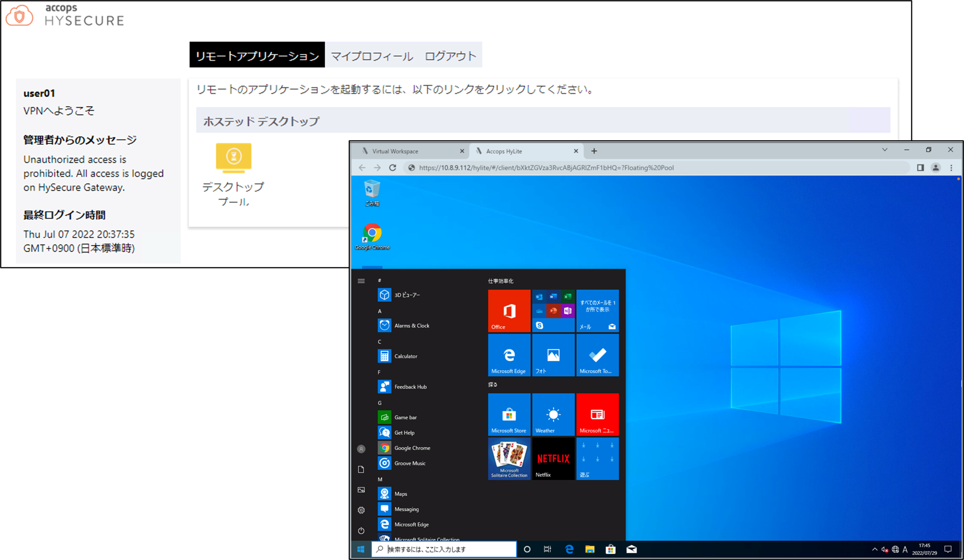Launch the Netflix tile
Screen dimensions: 964x560
pyautogui.click(x=554, y=459)
